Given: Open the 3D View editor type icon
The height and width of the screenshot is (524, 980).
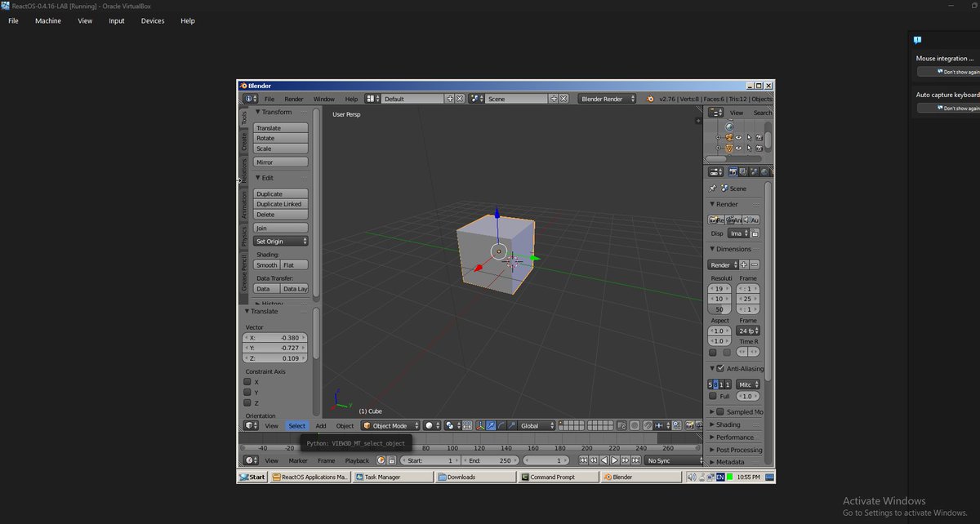Looking at the screenshot, I should pyautogui.click(x=251, y=425).
